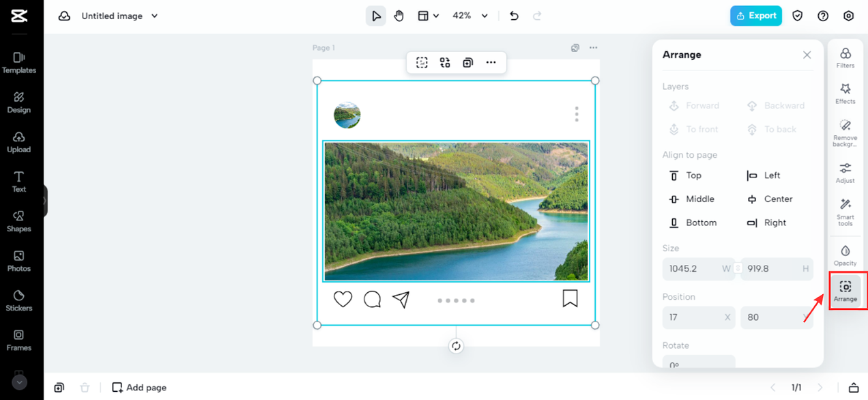Open the Filters panel
Viewport: 868px width, 400px height.
pos(845,58)
